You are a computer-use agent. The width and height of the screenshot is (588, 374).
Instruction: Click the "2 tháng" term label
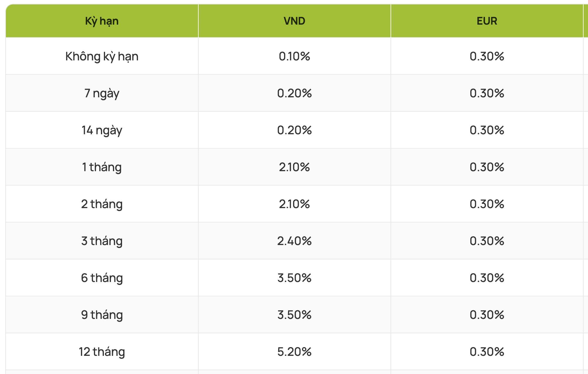pyautogui.click(x=102, y=204)
